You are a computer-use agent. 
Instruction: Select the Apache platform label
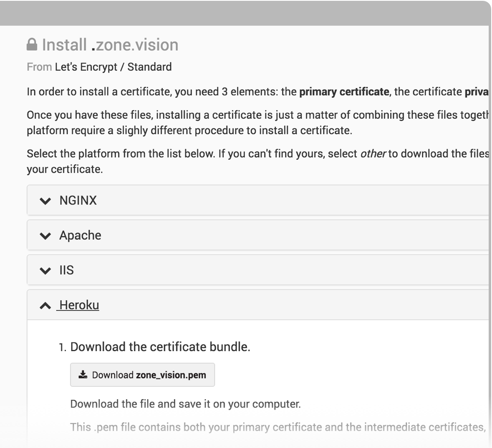(80, 235)
